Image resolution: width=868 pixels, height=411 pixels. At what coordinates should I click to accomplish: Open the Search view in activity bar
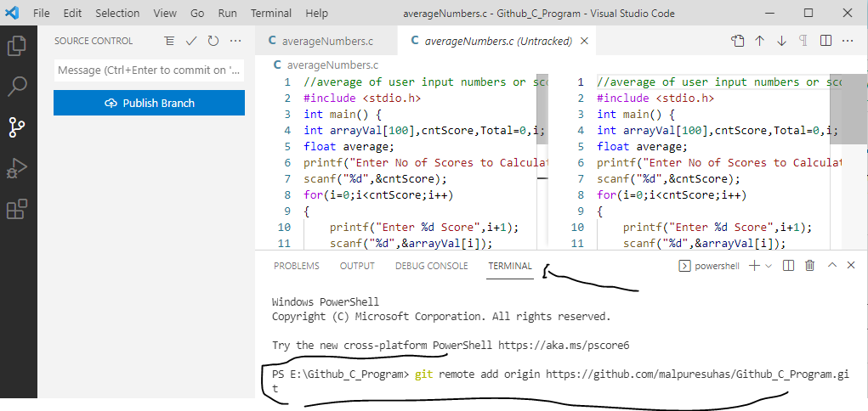17,87
